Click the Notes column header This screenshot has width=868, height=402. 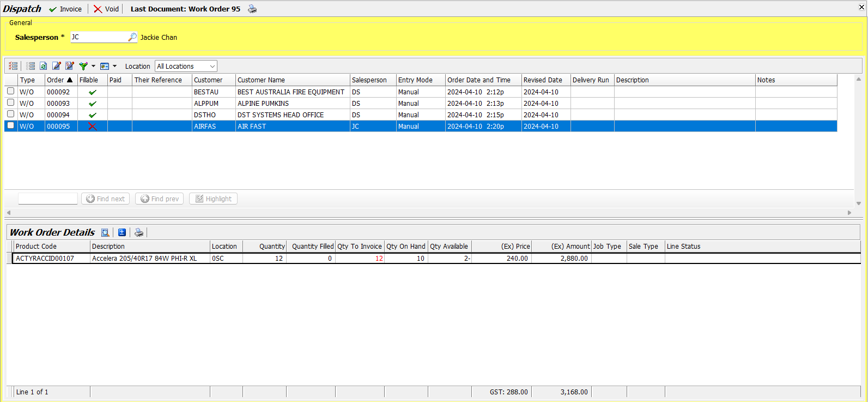point(796,80)
